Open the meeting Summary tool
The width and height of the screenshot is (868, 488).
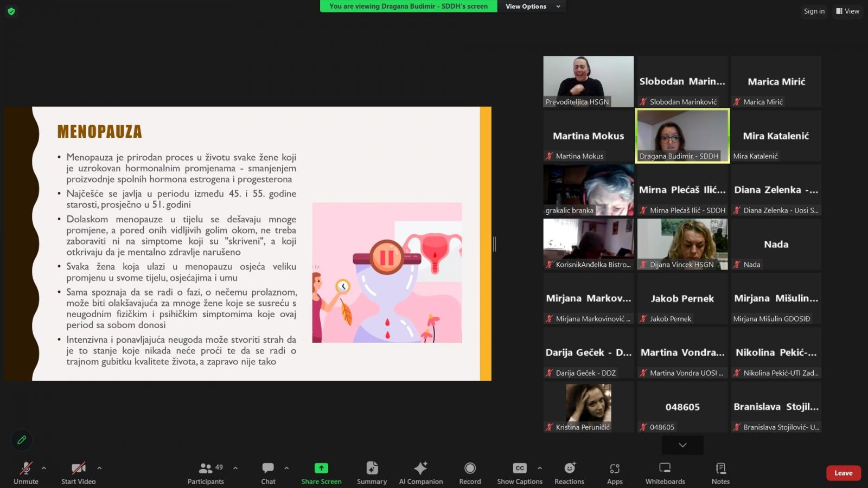click(372, 472)
